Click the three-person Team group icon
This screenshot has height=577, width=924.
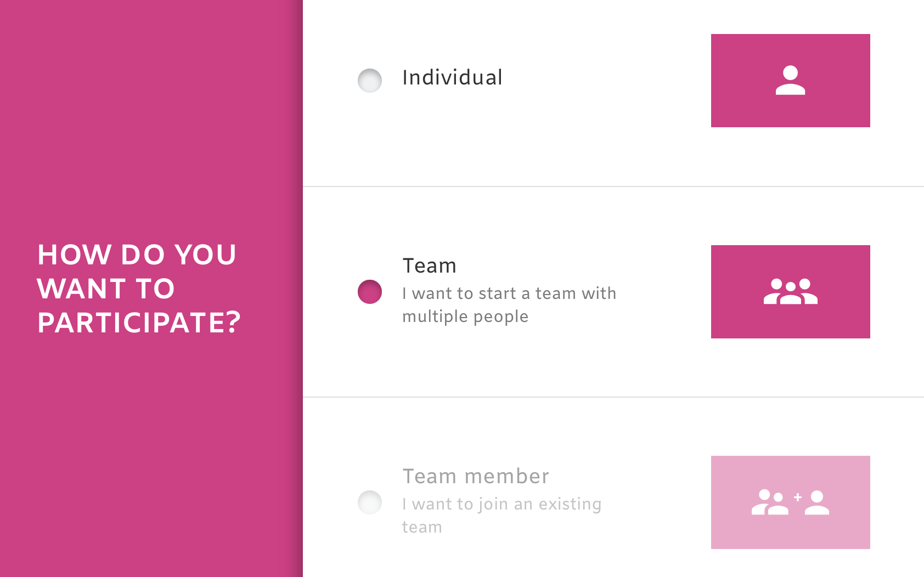click(x=790, y=291)
